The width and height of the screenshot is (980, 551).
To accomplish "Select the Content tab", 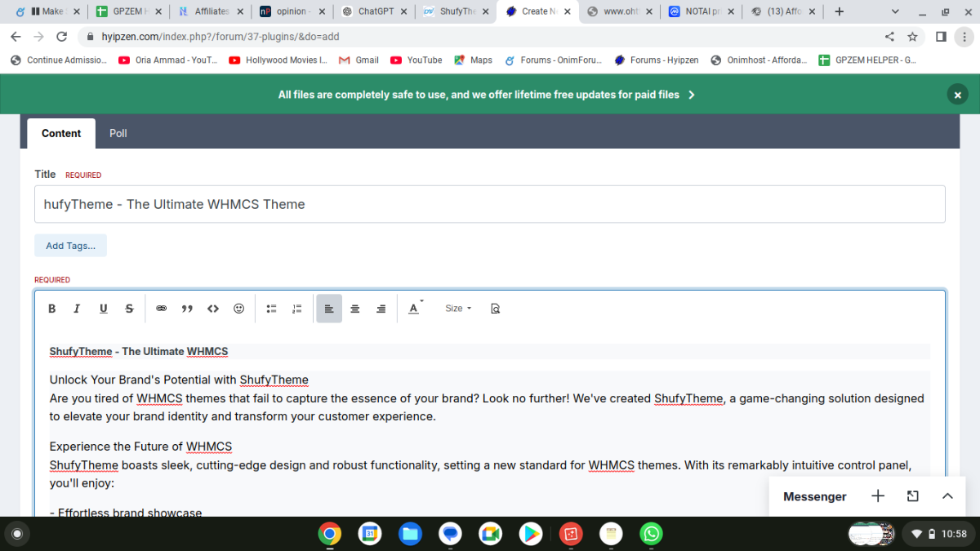I will tap(61, 133).
